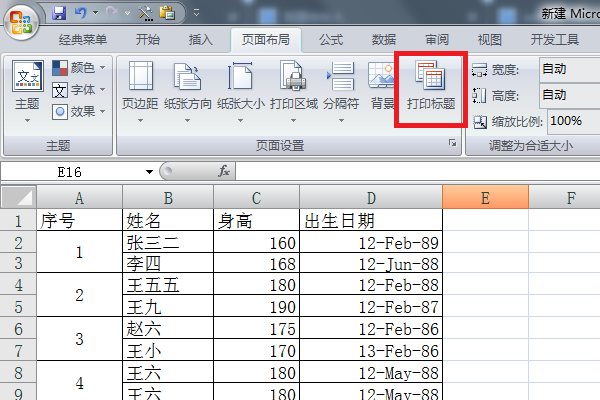Open the 纸张方向 orientation tool
The image size is (600, 400).
[x=190, y=86]
